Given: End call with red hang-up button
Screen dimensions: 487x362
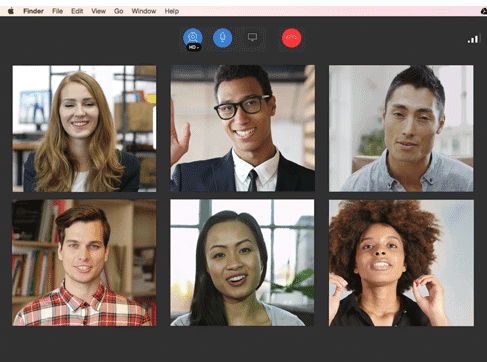Looking at the screenshot, I should [x=292, y=38].
